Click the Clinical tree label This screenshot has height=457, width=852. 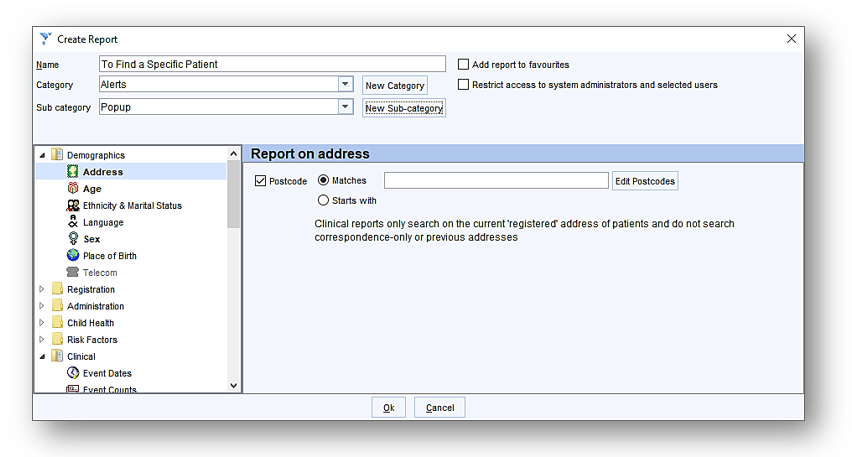(81, 357)
